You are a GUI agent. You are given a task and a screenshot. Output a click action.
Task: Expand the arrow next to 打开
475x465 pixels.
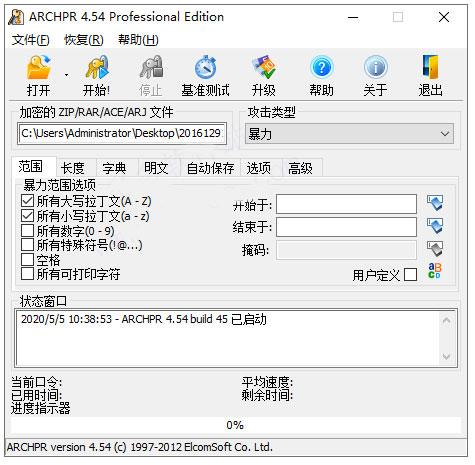66,75
